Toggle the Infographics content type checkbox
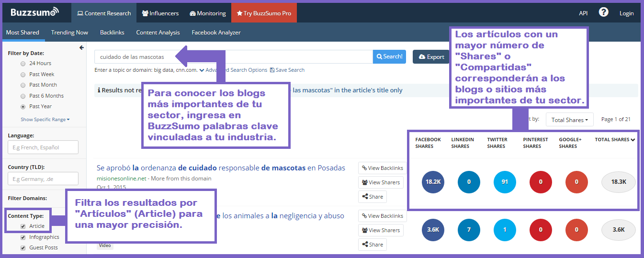This screenshot has width=644, height=258. (23, 237)
